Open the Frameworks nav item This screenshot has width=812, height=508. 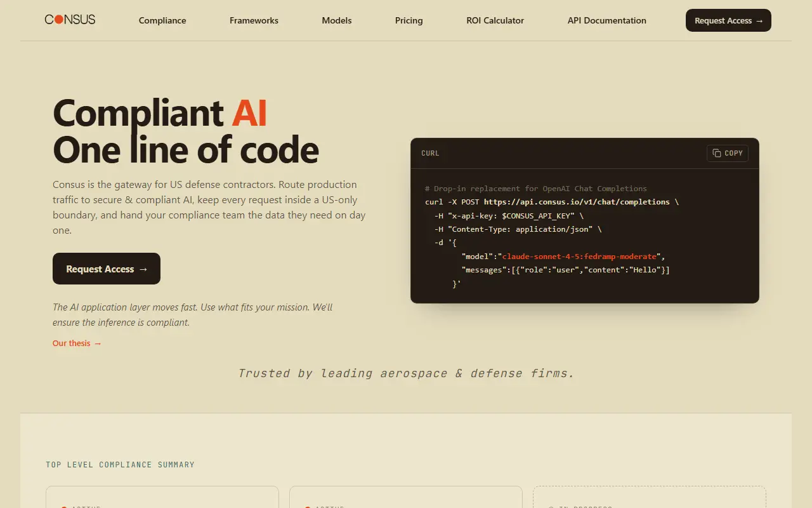(254, 20)
